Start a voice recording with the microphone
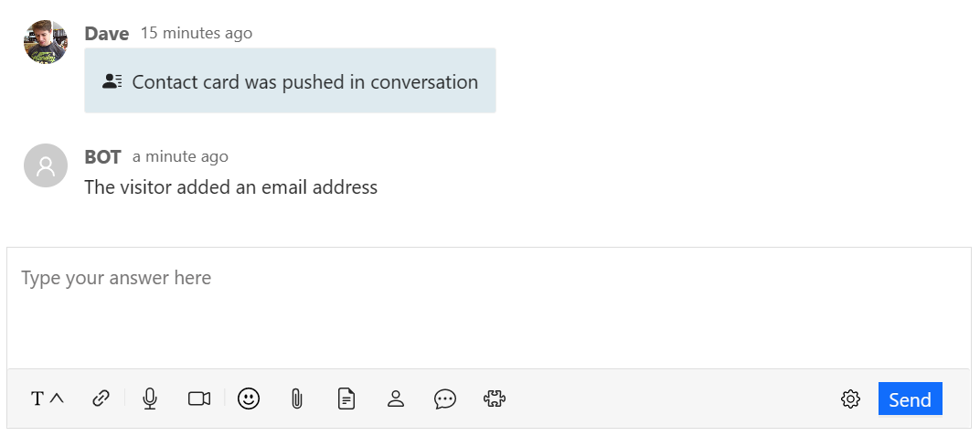 (150, 399)
